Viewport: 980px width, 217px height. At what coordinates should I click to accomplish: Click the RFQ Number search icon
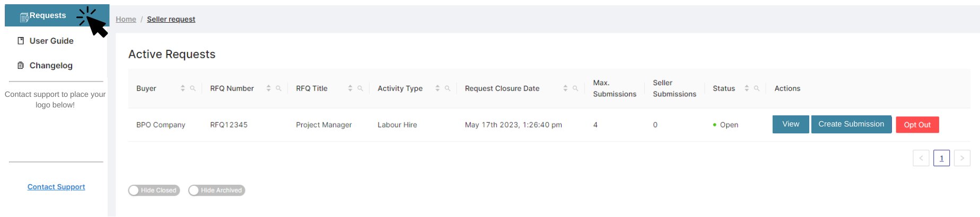(x=278, y=88)
